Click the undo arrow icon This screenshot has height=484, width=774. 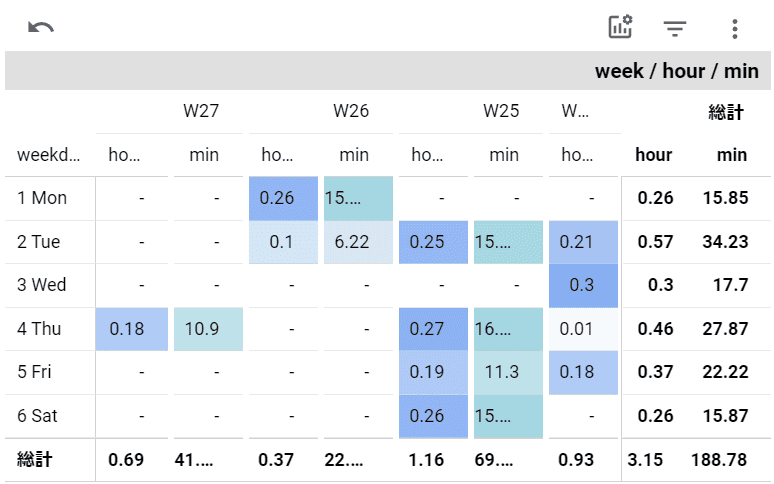(x=41, y=28)
